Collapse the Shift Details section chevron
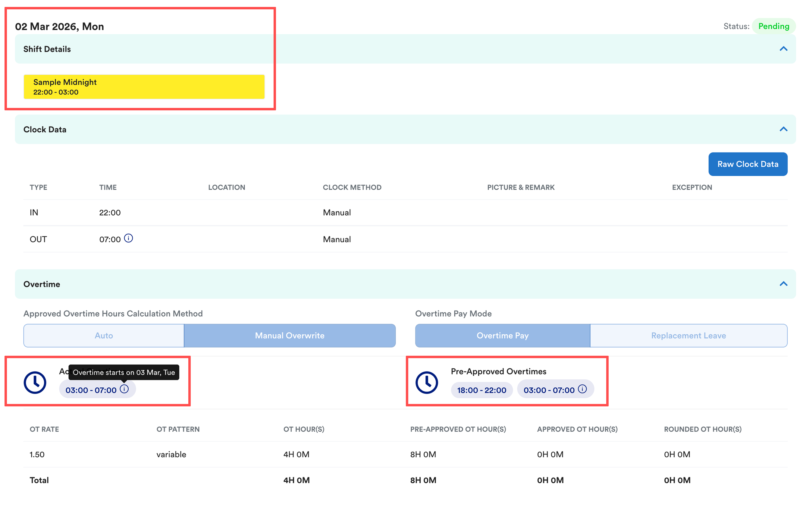 (783, 49)
